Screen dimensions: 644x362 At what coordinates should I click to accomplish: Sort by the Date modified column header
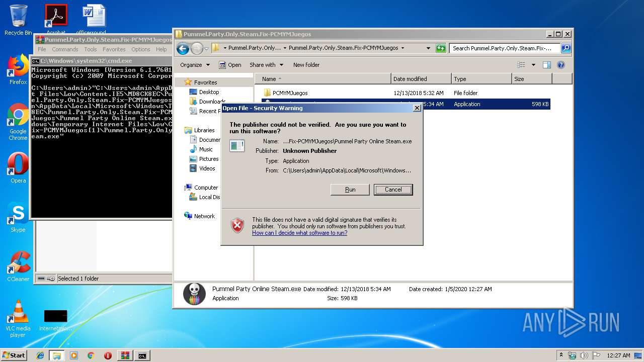pyautogui.click(x=421, y=79)
